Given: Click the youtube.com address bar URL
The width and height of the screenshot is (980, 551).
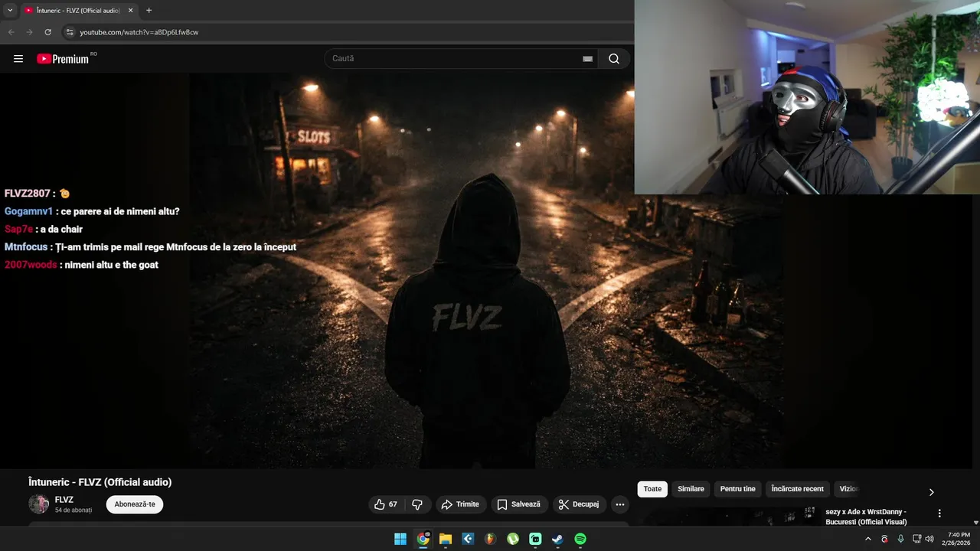Looking at the screenshot, I should click(x=139, y=32).
